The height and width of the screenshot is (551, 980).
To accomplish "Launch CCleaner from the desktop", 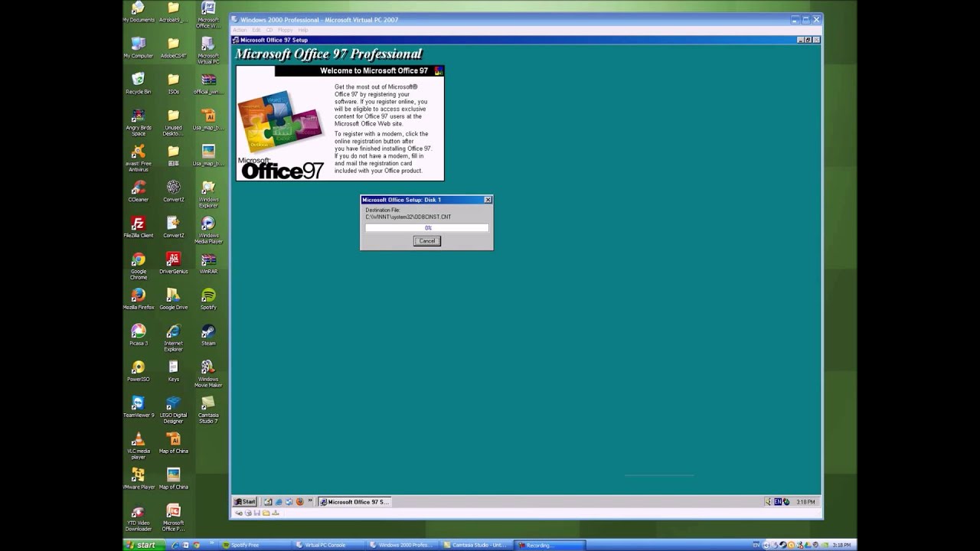I will (139, 187).
